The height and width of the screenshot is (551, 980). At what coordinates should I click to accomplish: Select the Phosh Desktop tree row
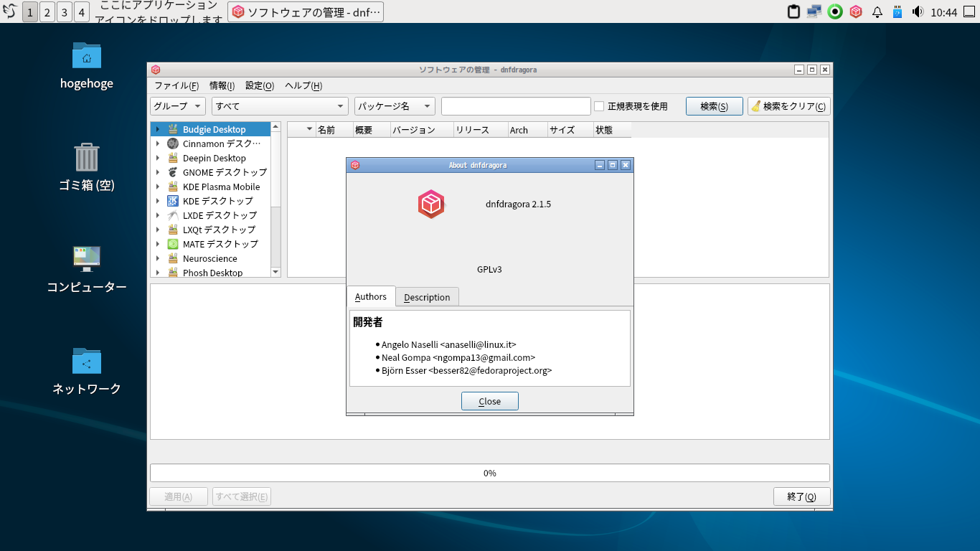211,273
